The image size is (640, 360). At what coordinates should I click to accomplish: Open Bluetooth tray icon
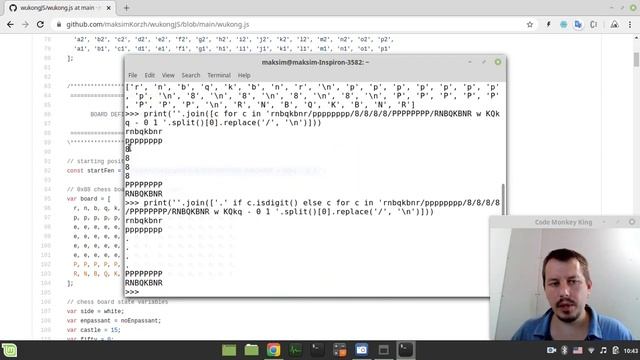pos(564,350)
